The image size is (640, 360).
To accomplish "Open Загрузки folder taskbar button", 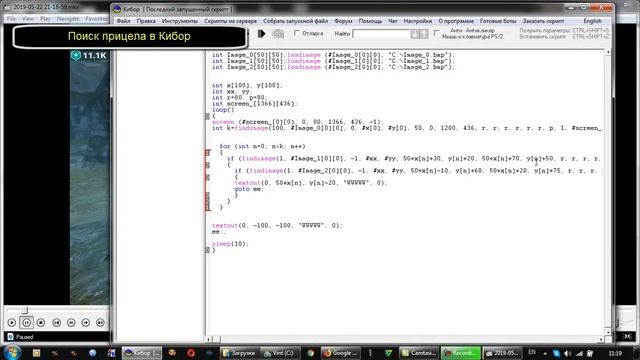I will (x=240, y=353).
